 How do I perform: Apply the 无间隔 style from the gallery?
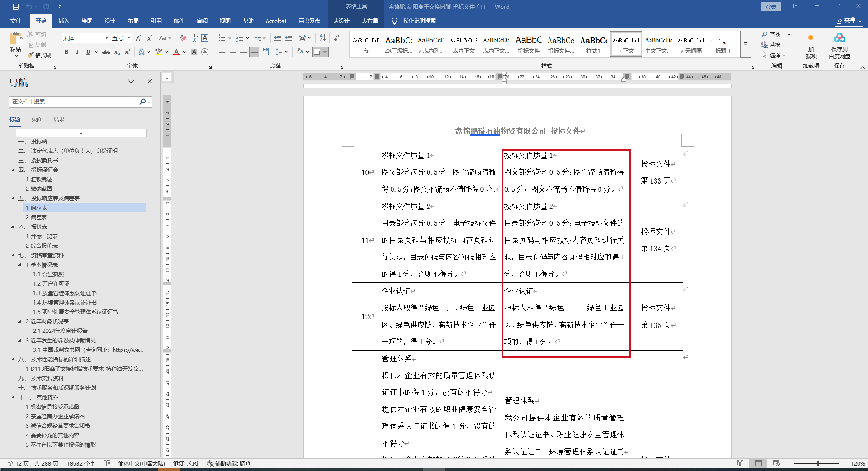(691, 45)
